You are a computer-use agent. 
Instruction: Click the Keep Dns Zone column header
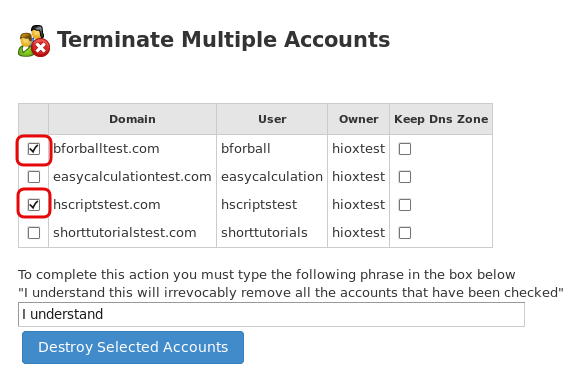441,119
